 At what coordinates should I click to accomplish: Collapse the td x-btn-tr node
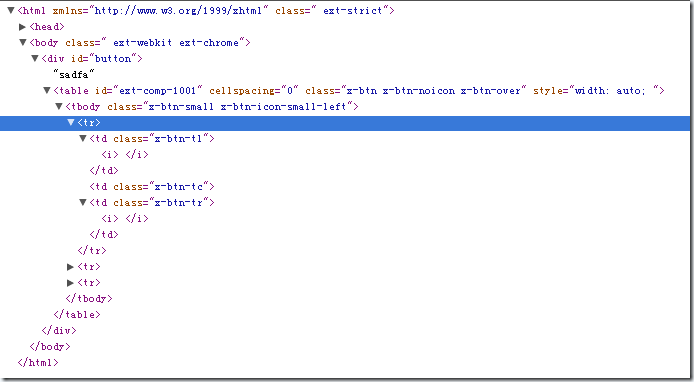[83, 202]
